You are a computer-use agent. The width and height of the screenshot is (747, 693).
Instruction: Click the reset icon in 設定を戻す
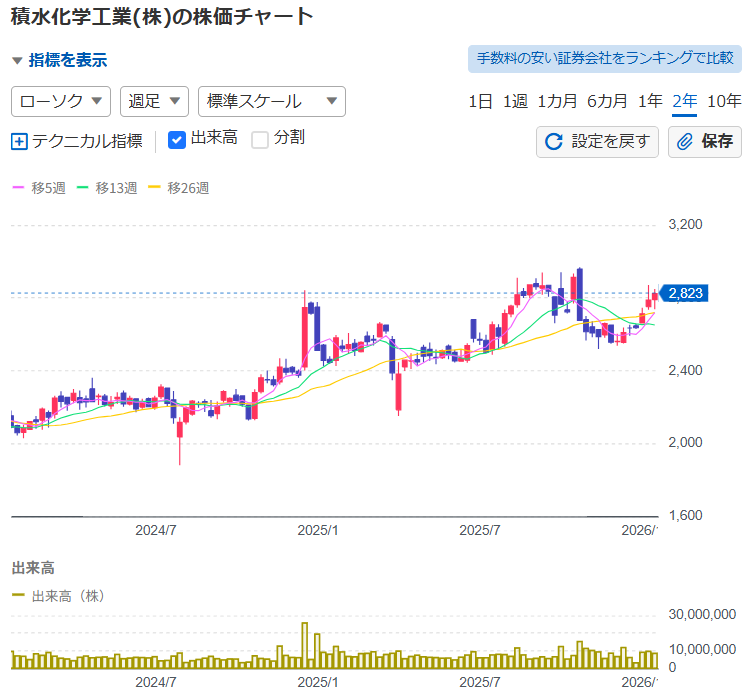(x=553, y=142)
